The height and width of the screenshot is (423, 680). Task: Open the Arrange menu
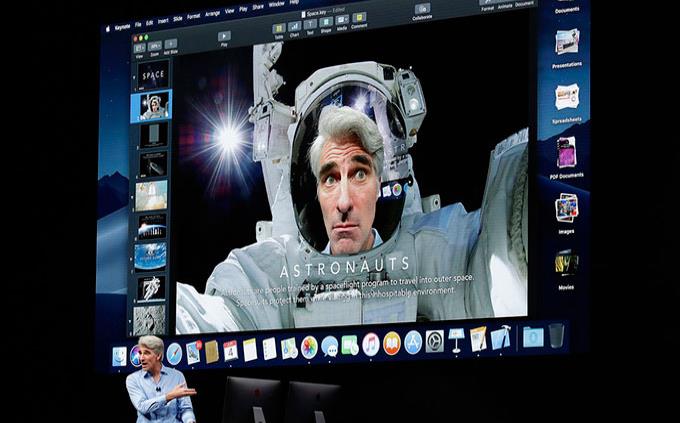212,14
